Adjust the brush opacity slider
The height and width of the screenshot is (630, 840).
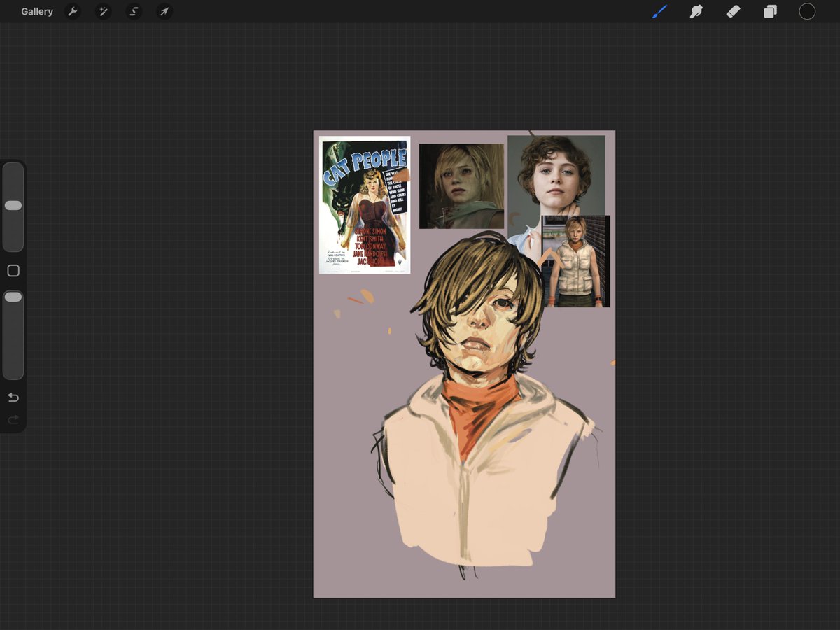pyautogui.click(x=13, y=297)
